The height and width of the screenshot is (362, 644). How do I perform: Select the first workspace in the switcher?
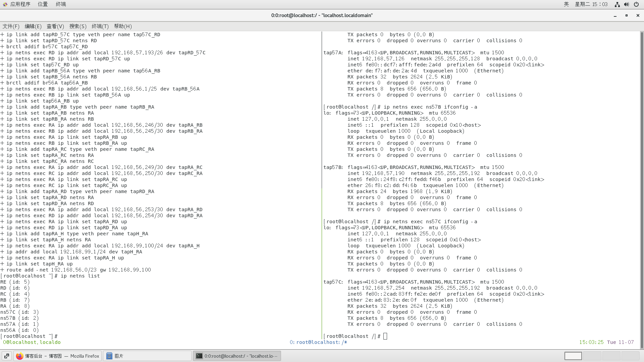pos(573,356)
